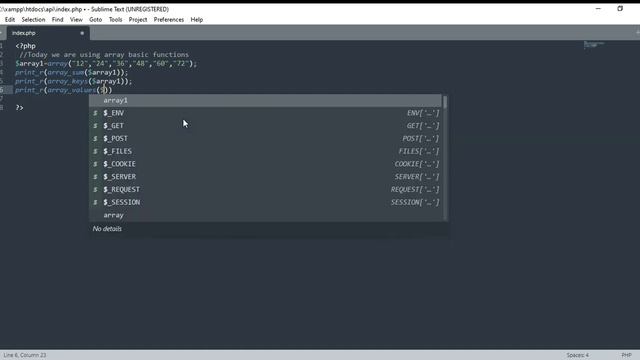Click snippet icon beside $_SESSION
Viewport: 640px width, 360px height.
96,202
